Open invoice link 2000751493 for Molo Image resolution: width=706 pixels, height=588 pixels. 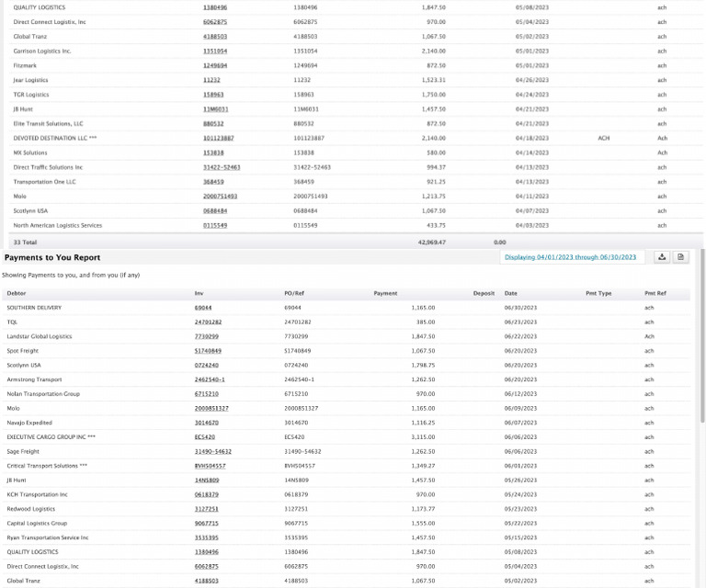221,197
